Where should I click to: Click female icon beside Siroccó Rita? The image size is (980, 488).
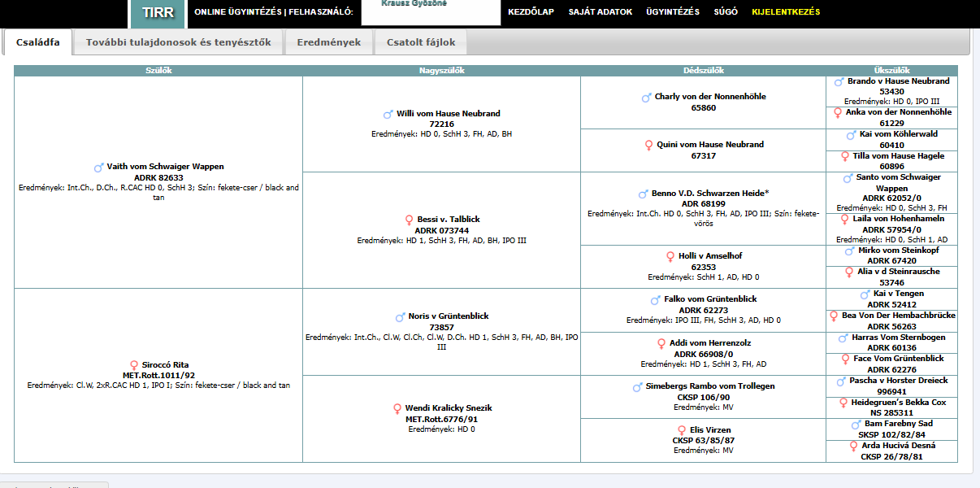click(134, 366)
